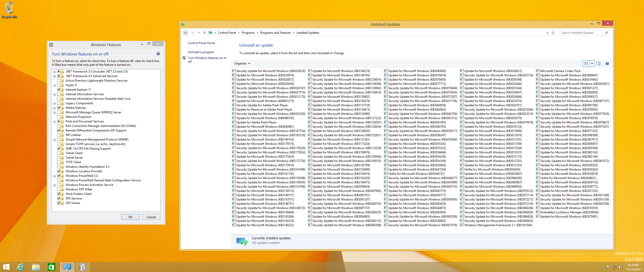Click the Start button on taskbar
Viewport: 644px width, 272px height.
tap(6, 267)
